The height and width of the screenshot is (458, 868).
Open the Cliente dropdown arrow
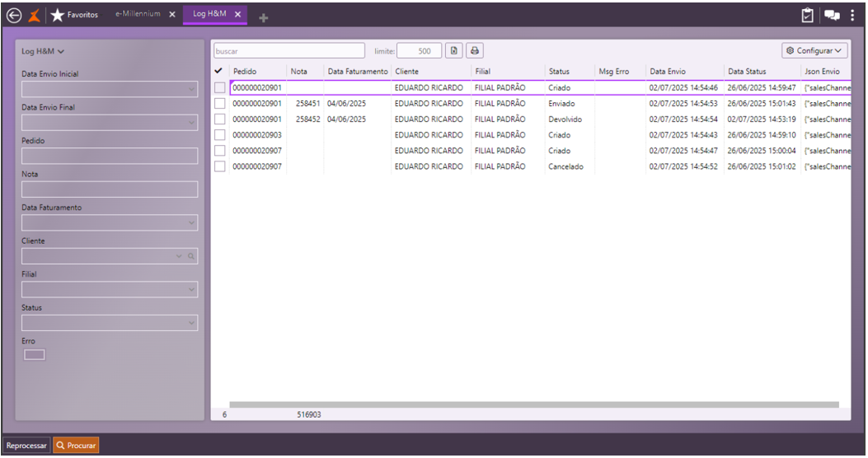[179, 256]
